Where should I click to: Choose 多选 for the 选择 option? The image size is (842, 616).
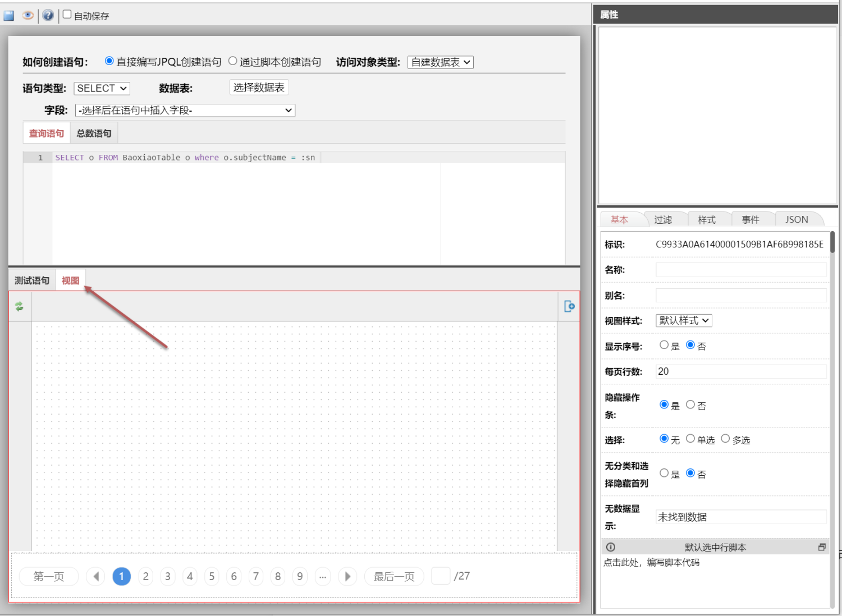(x=725, y=439)
